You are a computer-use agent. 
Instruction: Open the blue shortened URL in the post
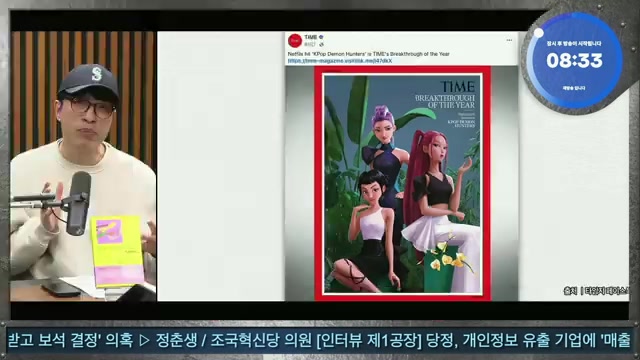pos(340,61)
